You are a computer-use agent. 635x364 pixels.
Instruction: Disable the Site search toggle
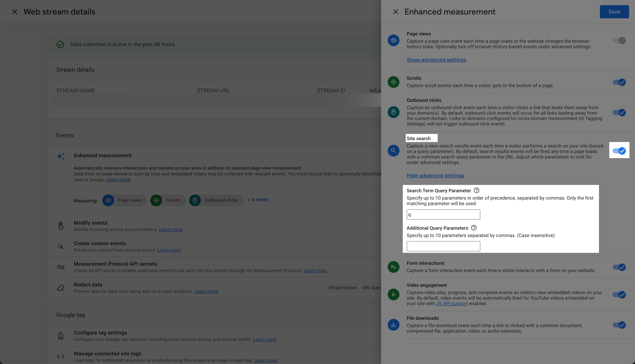coord(619,151)
